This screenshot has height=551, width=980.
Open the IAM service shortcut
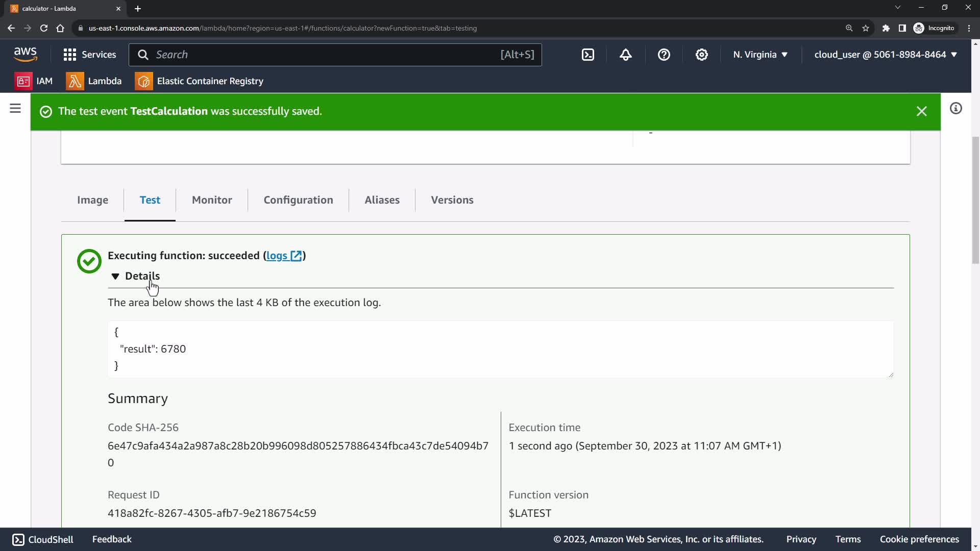pos(34,81)
